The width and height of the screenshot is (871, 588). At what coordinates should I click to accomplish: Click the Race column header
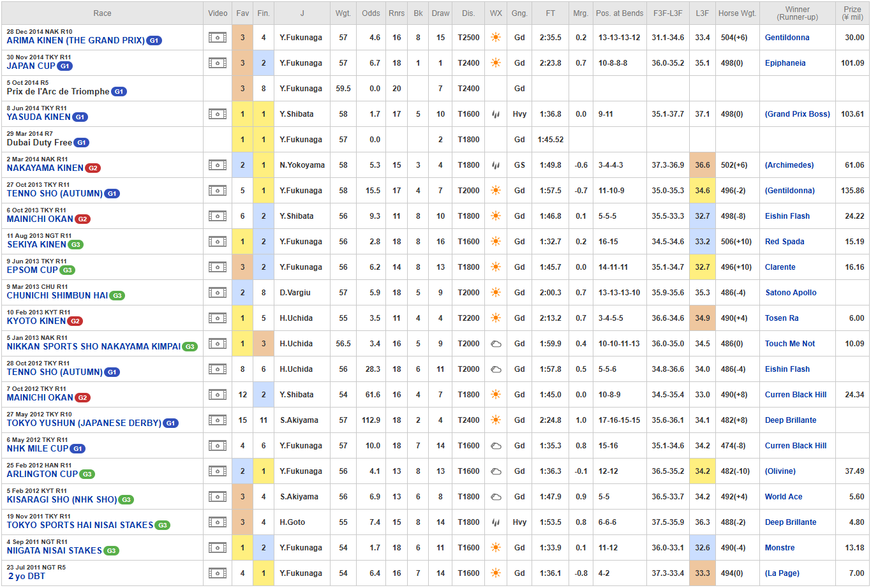(x=102, y=13)
